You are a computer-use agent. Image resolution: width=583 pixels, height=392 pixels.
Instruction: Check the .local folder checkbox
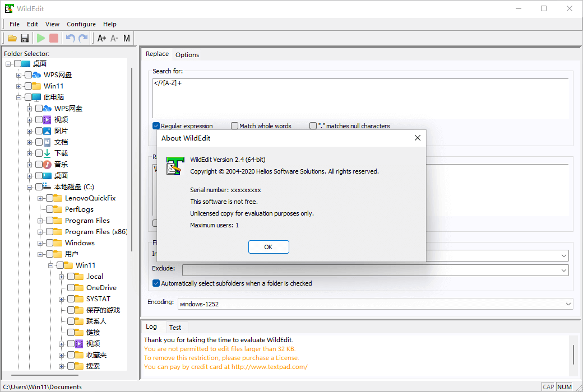coord(71,277)
